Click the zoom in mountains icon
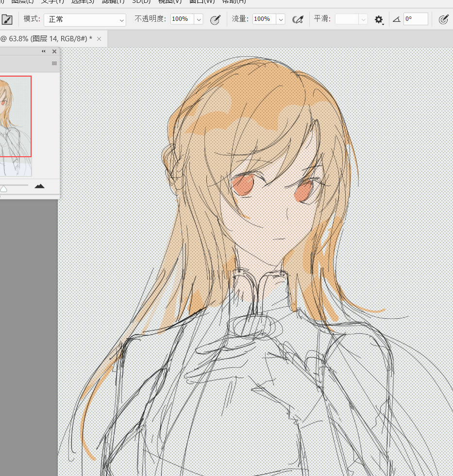Image resolution: width=453 pixels, height=476 pixels. click(x=40, y=186)
